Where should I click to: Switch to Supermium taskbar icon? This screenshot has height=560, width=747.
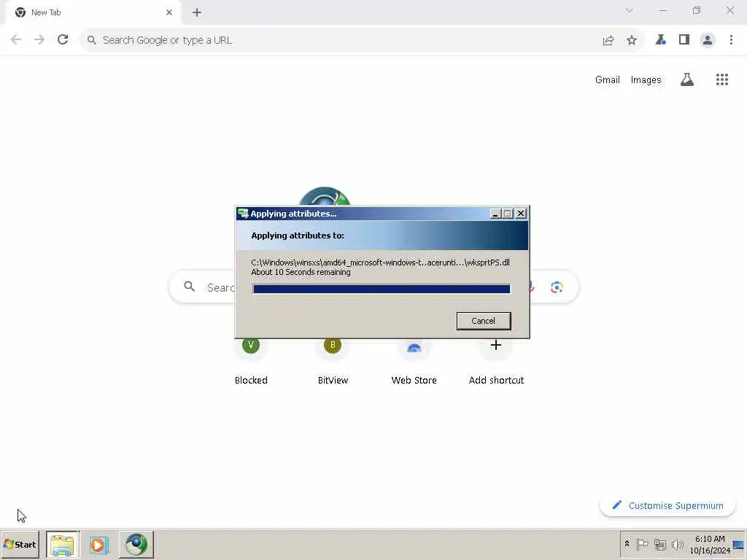pyautogui.click(x=136, y=544)
